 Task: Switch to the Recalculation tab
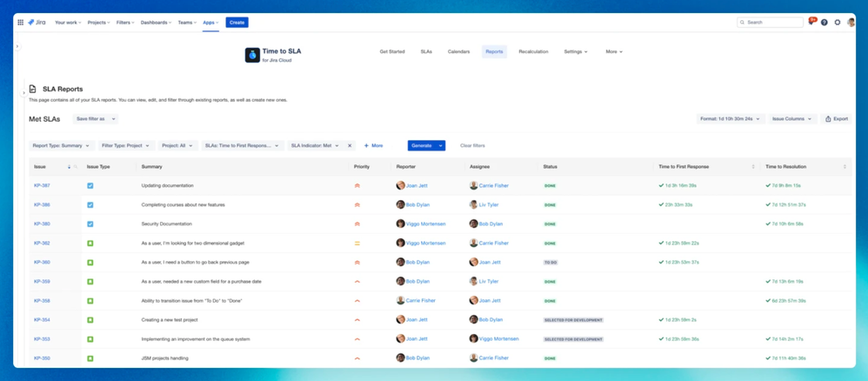[x=534, y=51]
